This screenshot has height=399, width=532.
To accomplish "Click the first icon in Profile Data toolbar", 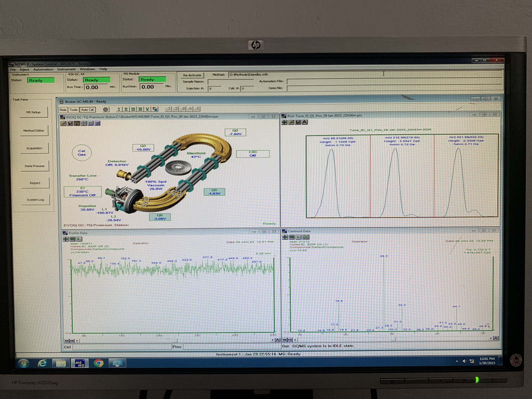I will [66, 239].
